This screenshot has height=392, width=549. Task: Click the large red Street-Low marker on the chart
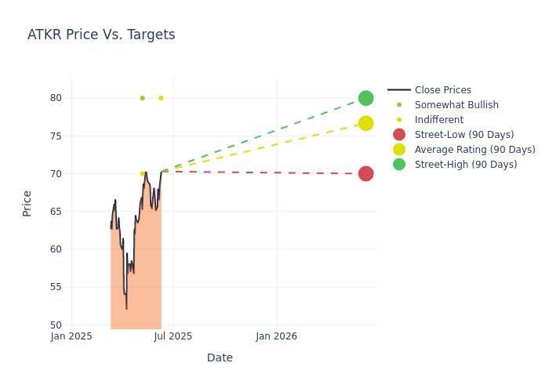coord(365,173)
